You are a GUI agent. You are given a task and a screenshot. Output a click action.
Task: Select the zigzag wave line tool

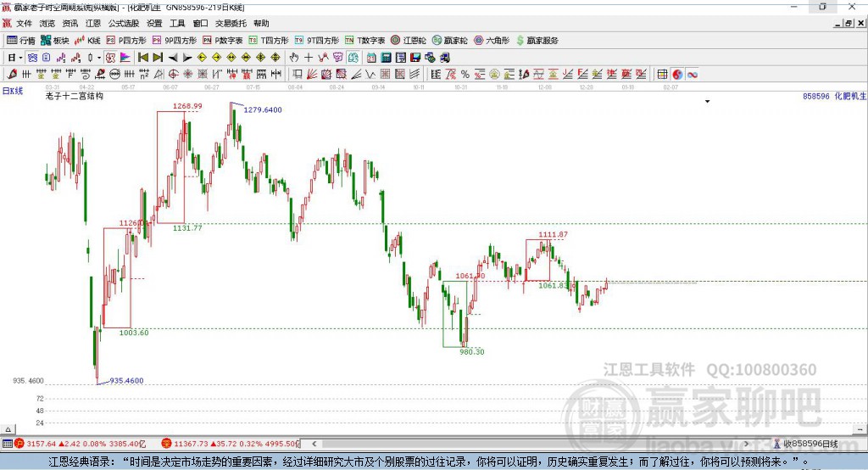[370, 75]
